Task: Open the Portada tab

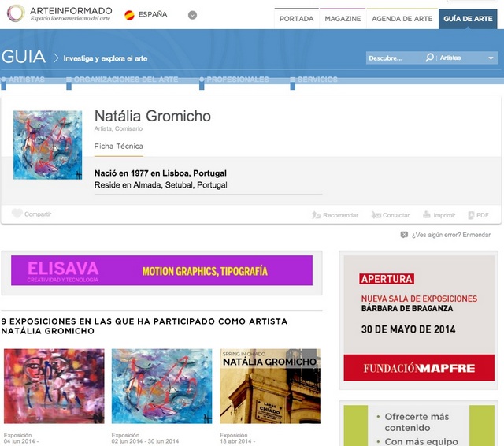Action: [296, 19]
